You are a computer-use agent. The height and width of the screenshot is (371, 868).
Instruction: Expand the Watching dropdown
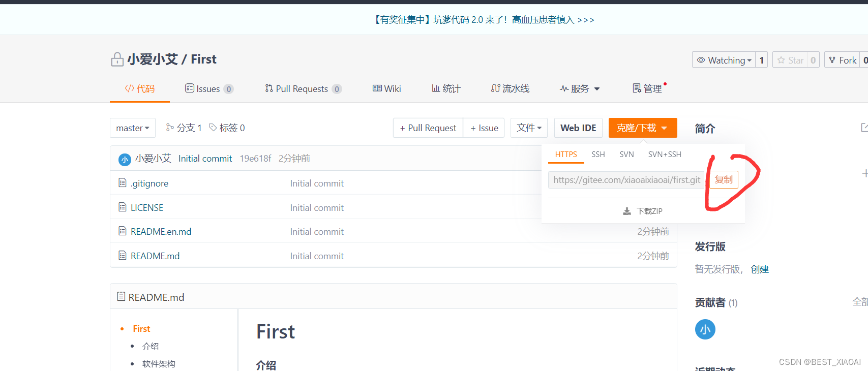(x=724, y=60)
